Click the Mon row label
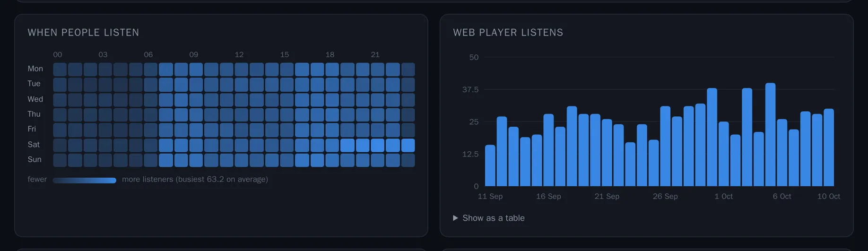Screen dimensions: 868x251 (x=35, y=69)
